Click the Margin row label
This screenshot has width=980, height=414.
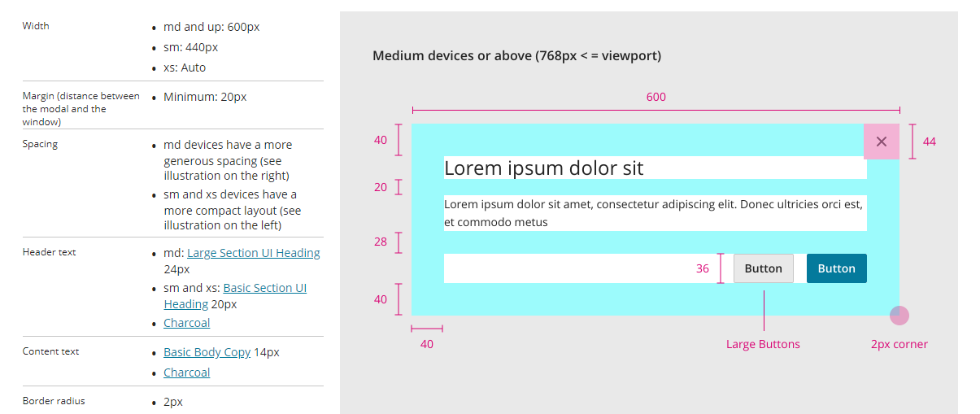point(81,109)
